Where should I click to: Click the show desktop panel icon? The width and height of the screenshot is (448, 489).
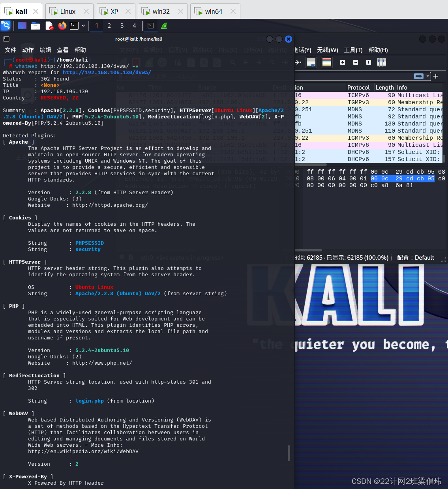click(22, 26)
